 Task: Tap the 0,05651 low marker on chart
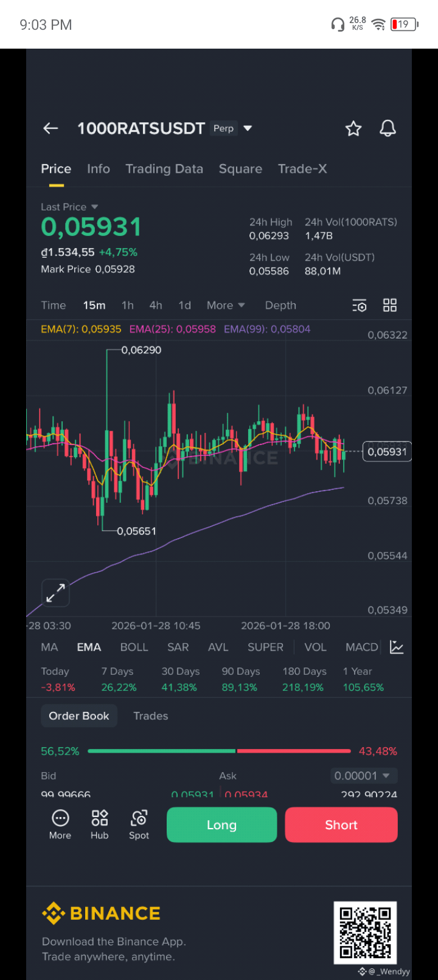tap(136, 531)
